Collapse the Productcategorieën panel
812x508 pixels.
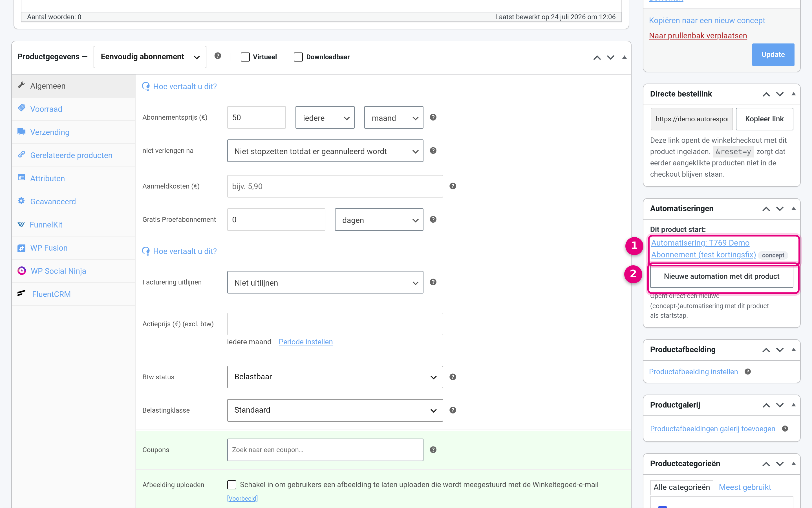[794, 464]
